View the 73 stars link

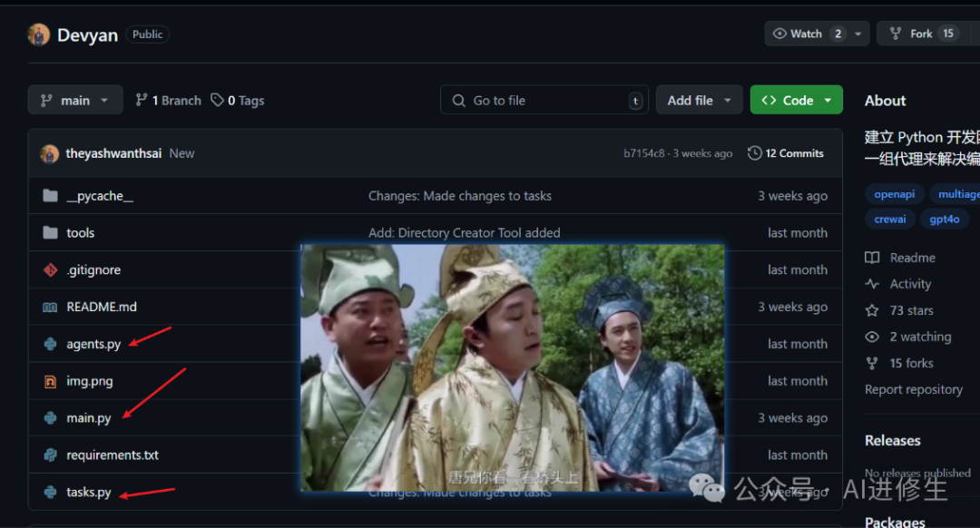tap(911, 310)
